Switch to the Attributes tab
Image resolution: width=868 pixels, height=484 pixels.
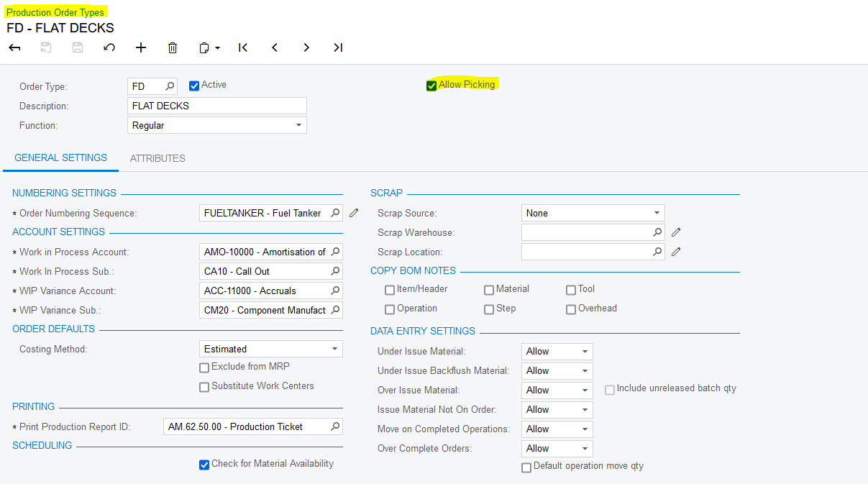[x=157, y=158]
